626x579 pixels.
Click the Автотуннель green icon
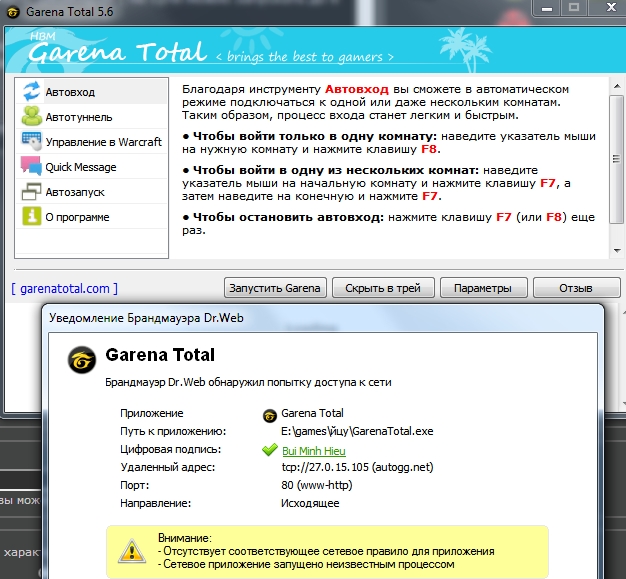(31, 117)
